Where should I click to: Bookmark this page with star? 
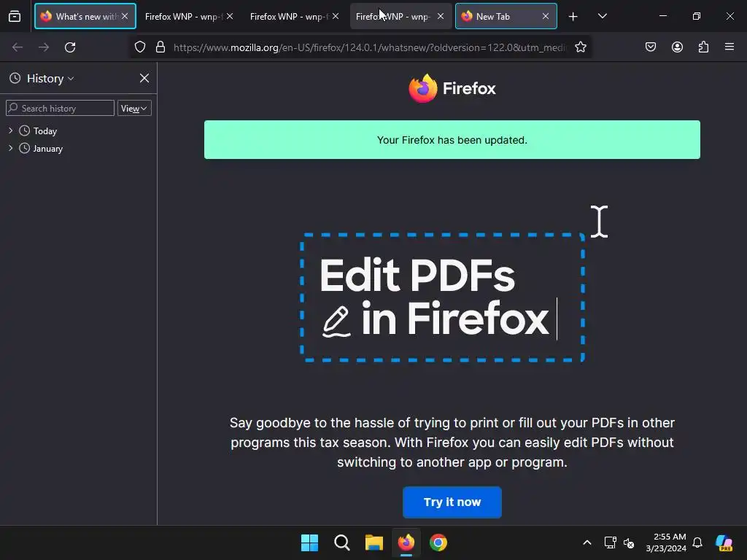(x=580, y=47)
